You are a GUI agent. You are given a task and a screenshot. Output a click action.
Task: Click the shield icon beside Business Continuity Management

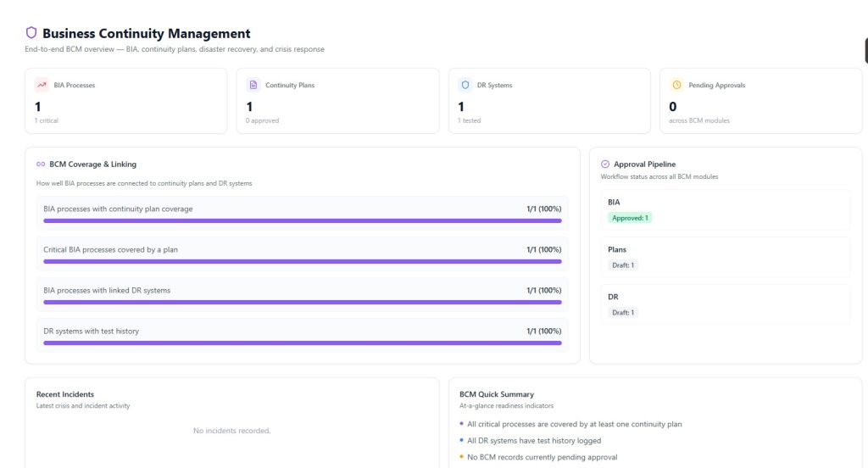tap(31, 33)
